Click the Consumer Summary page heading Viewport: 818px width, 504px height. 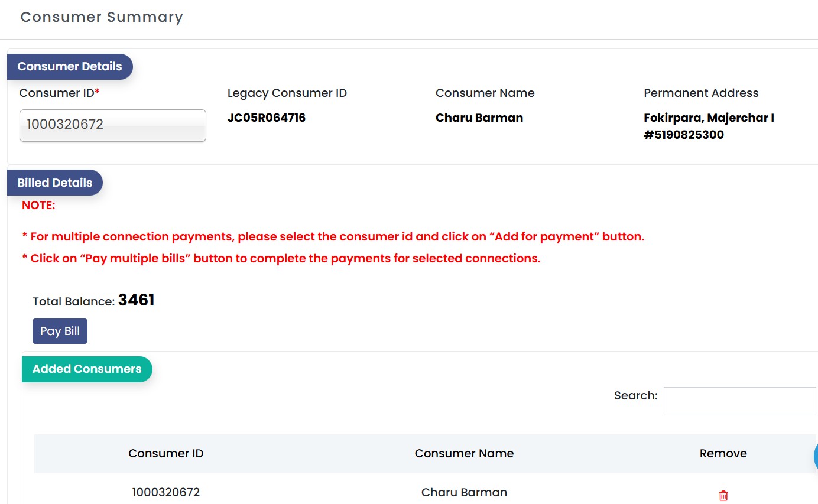click(102, 17)
